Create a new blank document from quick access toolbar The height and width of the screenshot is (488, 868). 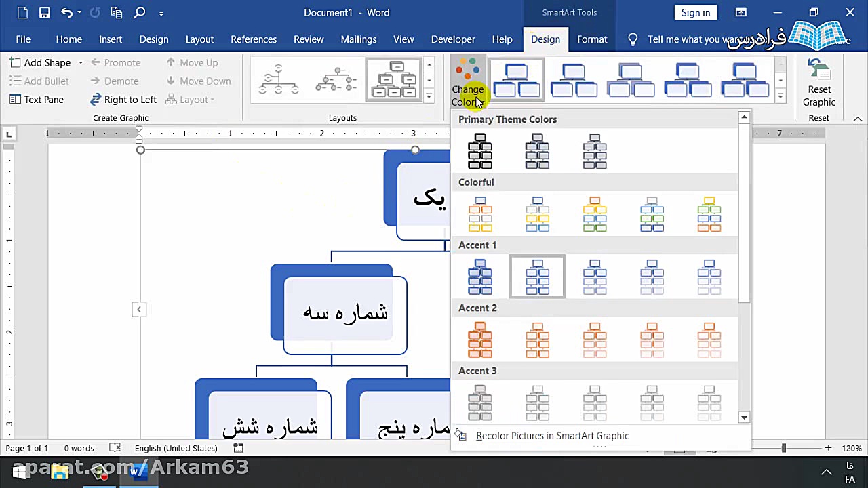coord(22,12)
